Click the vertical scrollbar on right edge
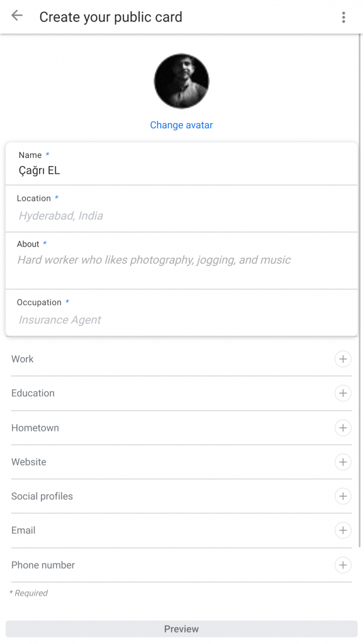This screenshot has height=644, width=363. 360,291
